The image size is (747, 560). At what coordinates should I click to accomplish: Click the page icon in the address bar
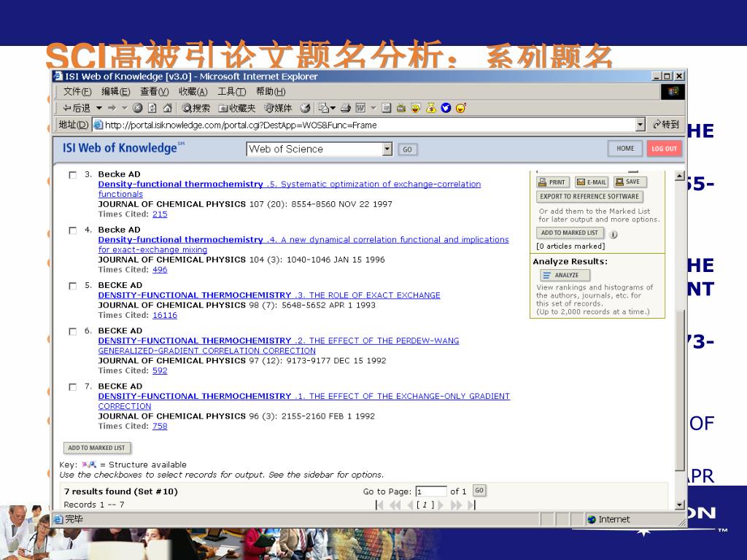click(x=98, y=125)
